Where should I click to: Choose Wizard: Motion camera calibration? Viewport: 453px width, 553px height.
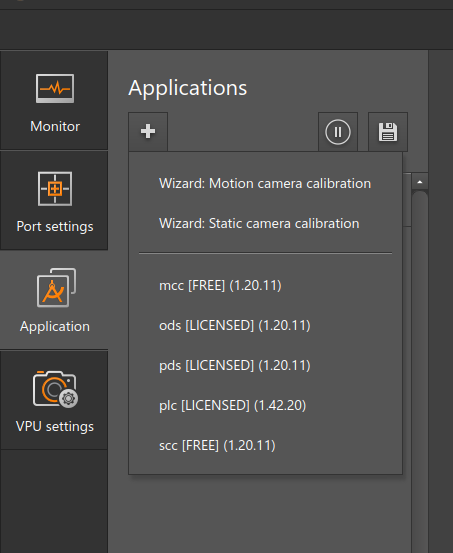point(265,183)
